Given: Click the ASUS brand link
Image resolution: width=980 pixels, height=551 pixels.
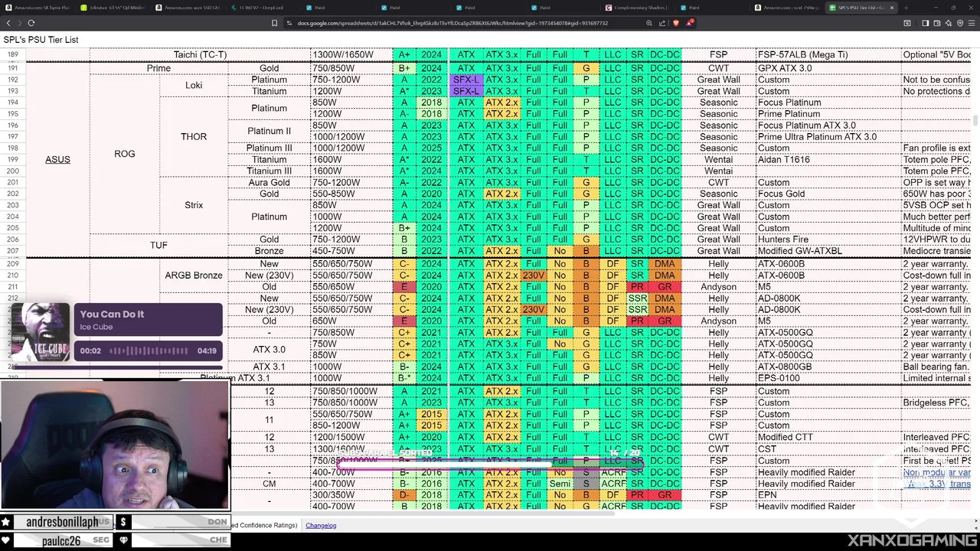Looking at the screenshot, I should pos(57,159).
